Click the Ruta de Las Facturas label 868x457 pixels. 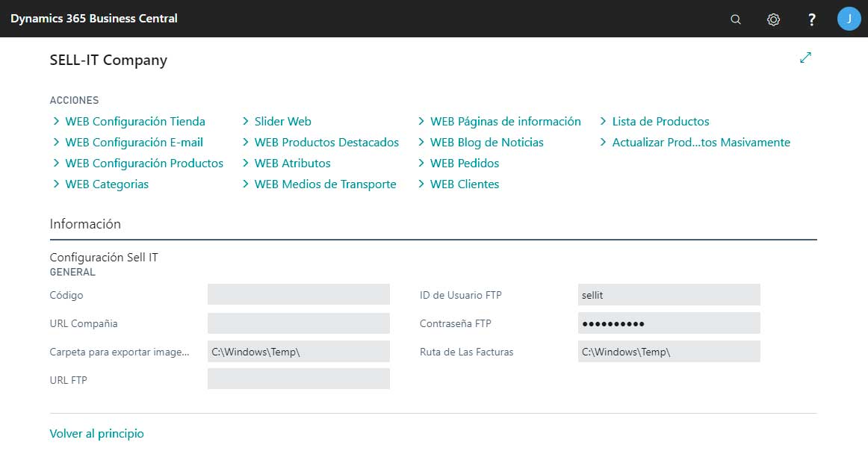467,352
